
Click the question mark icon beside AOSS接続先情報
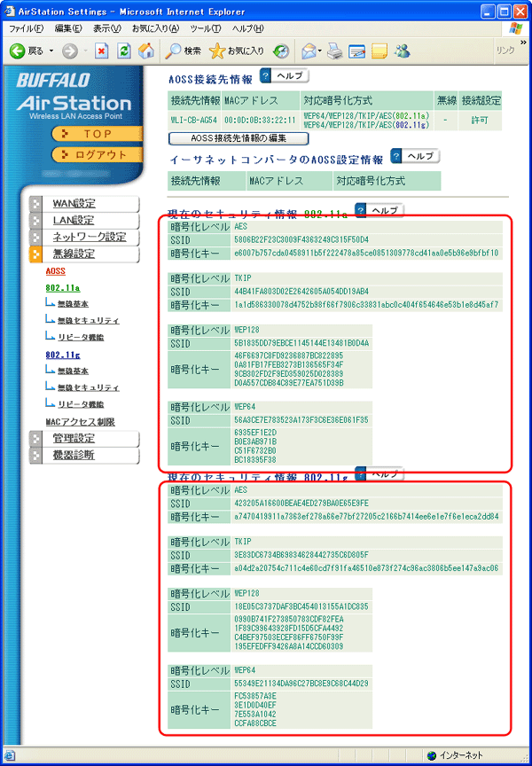265,76
